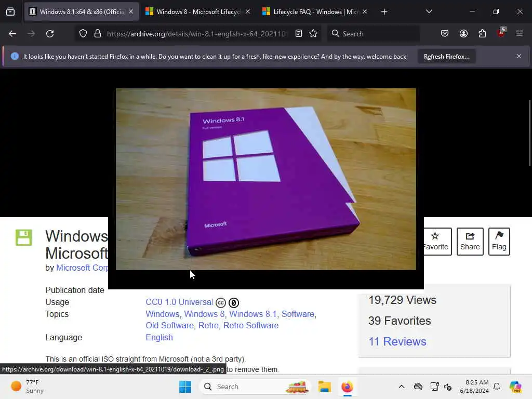This screenshot has height=399, width=532.
Task: Expand the list all tabs dropdown
Action: pos(429,11)
